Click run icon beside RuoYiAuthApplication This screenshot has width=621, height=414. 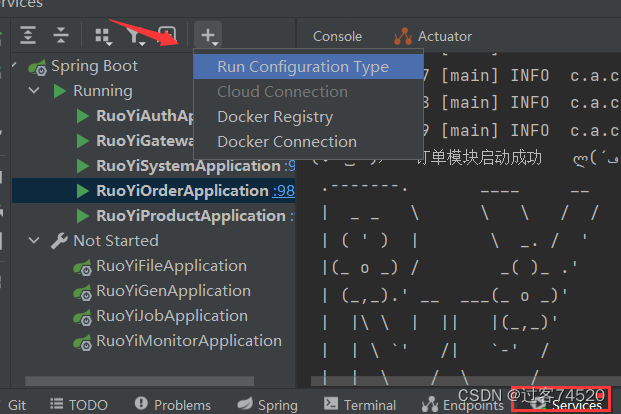click(82, 116)
